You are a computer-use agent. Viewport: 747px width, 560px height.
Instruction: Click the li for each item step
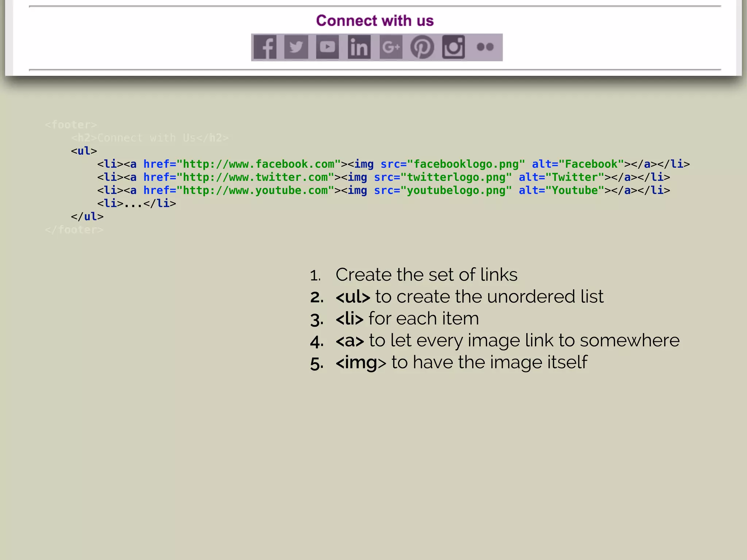point(407,318)
